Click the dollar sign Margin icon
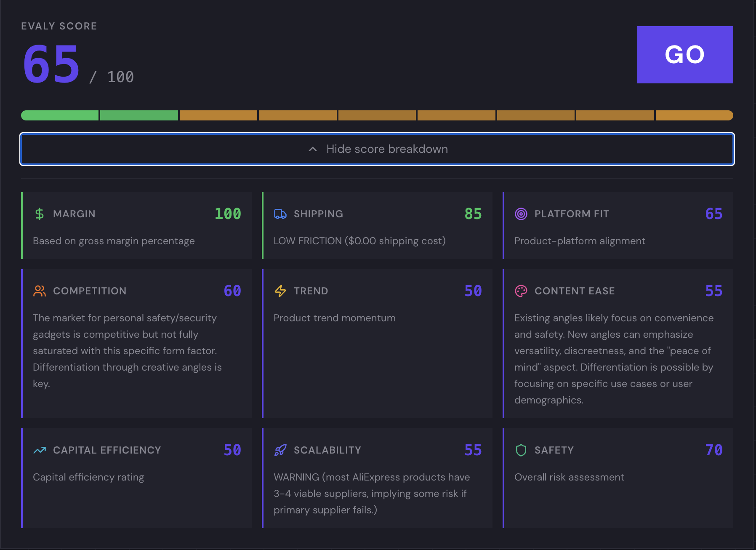This screenshot has width=756, height=550. tap(39, 214)
